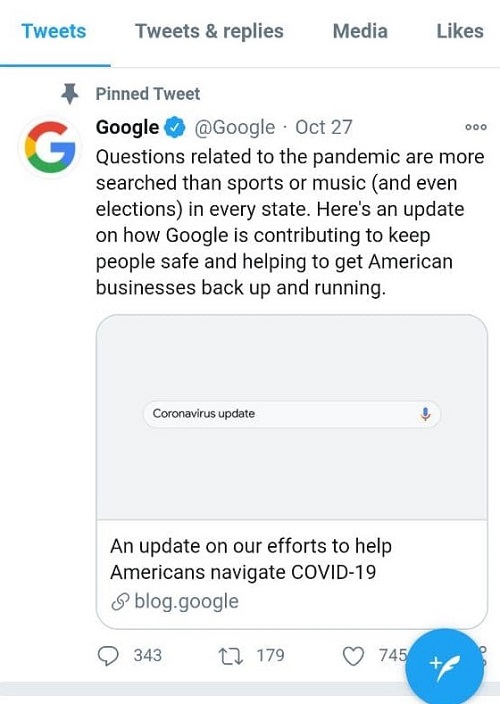Click the link chain icon by blog.google

tap(120, 602)
